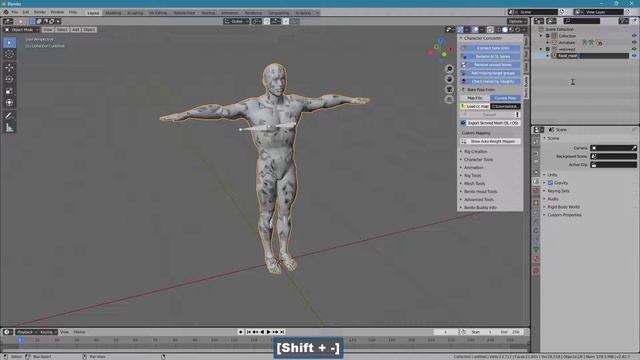Toggle the camera view icon

tap(449, 89)
